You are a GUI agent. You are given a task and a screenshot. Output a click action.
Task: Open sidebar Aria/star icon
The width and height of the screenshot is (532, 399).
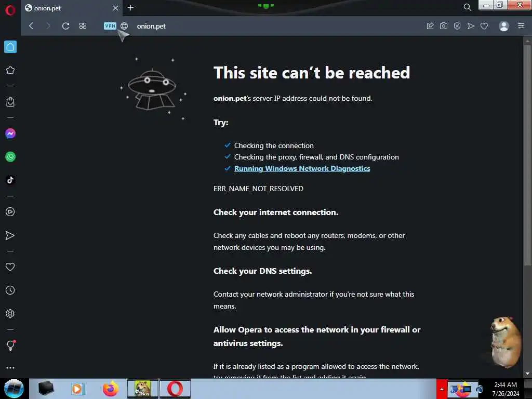pos(10,70)
